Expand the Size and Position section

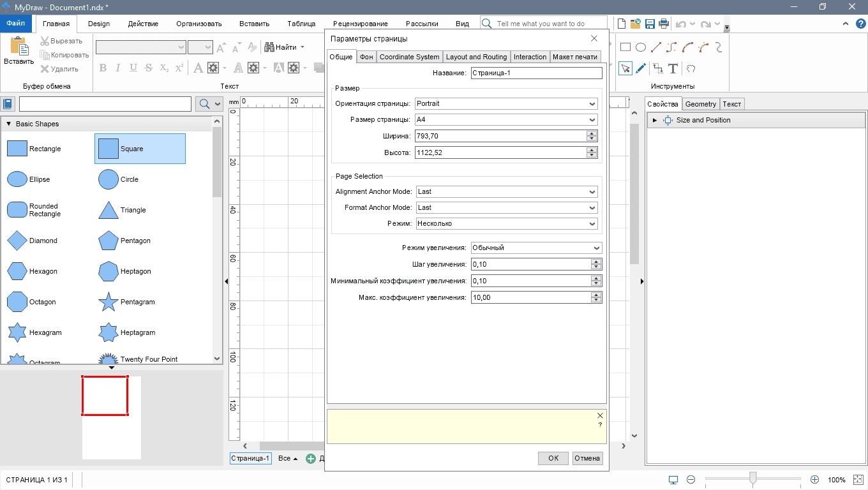(655, 120)
